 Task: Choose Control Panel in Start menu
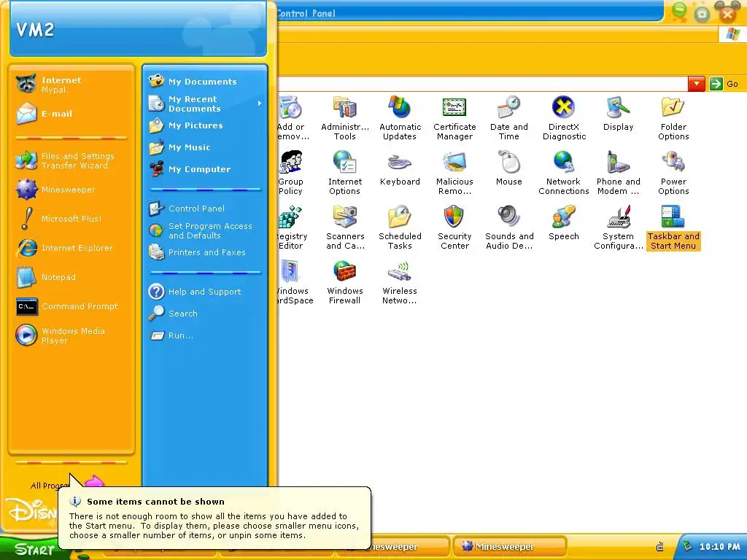[205, 209]
